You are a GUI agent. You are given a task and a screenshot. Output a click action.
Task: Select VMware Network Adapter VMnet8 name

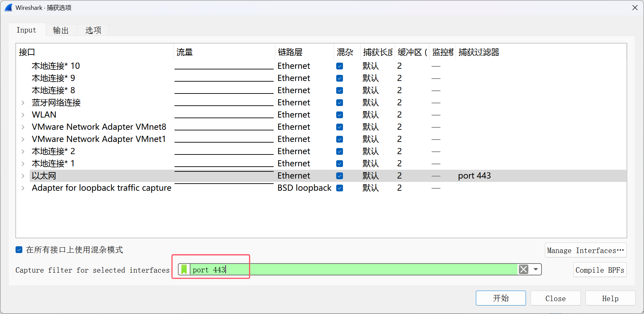click(99, 127)
